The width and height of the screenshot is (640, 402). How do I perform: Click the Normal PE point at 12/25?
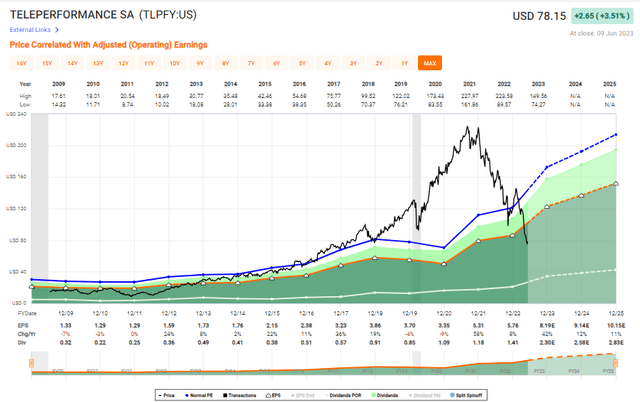point(616,135)
